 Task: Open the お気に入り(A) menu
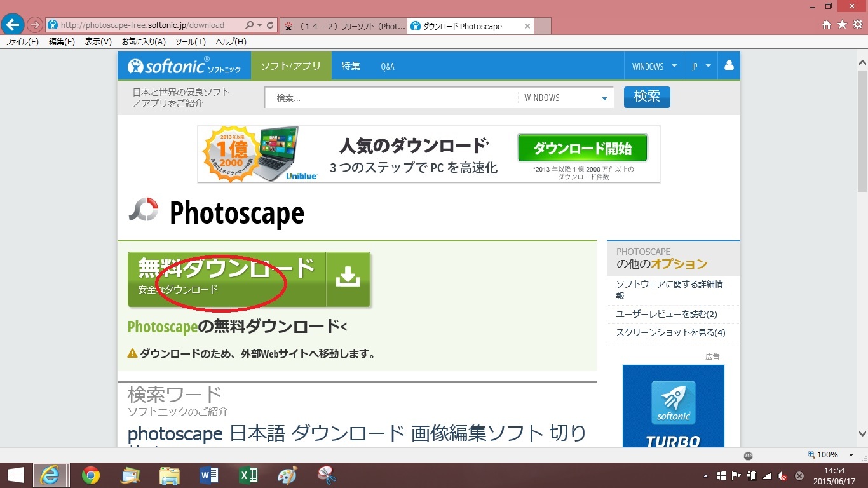(x=144, y=42)
